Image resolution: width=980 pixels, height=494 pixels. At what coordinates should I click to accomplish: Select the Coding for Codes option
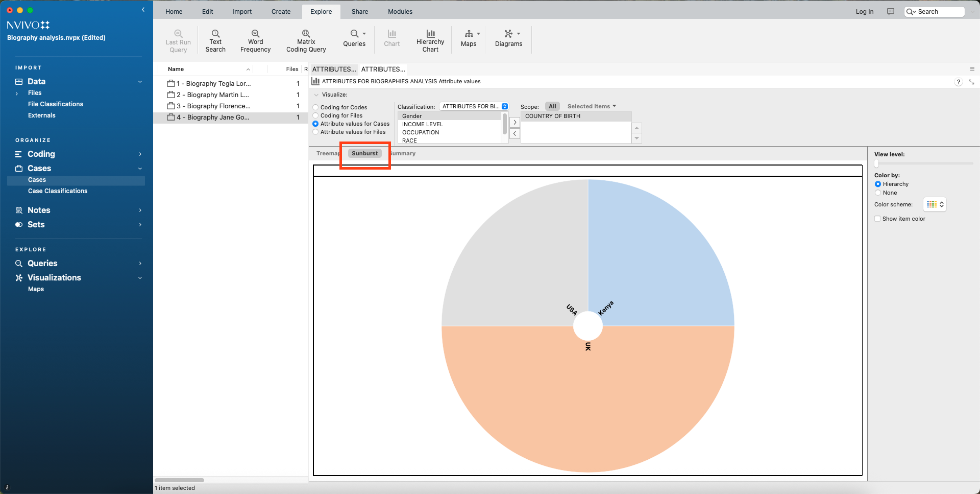coord(316,107)
